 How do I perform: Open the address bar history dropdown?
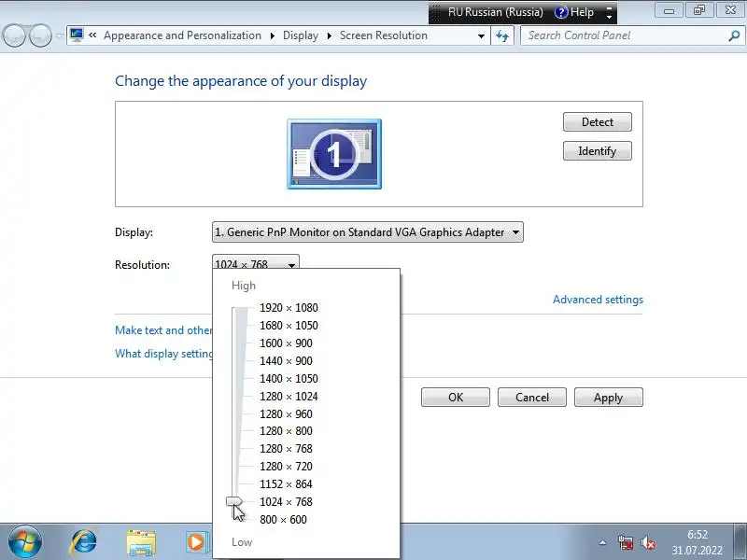[481, 35]
